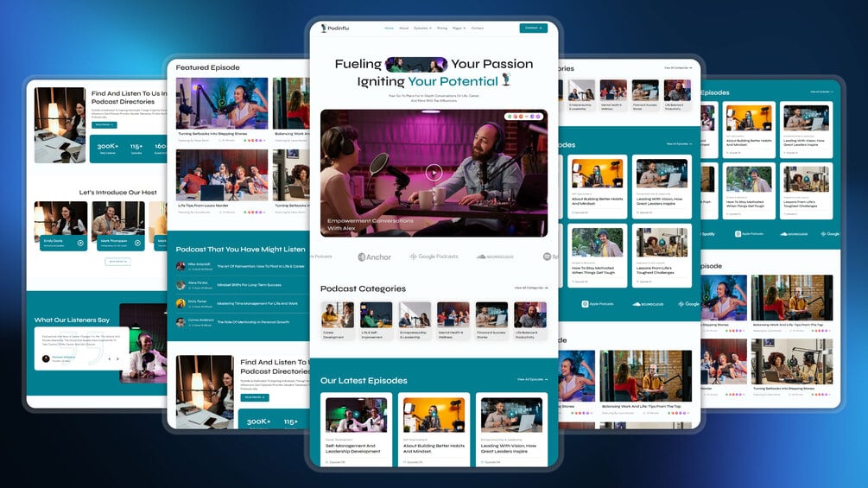
Task: Play the Self-Management And Leadership episode
Action: point(356,415)
